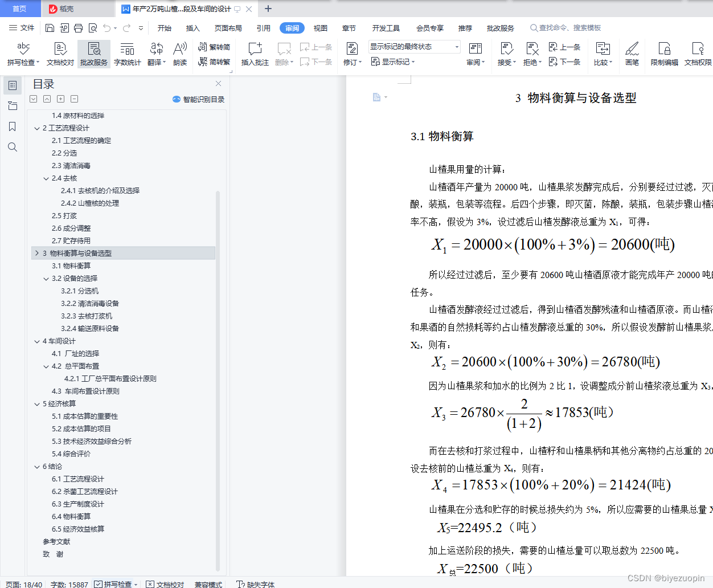Switch to the 开发工具 ribbon tab
This screenshot has width=713, height=588.
point(386,28)
